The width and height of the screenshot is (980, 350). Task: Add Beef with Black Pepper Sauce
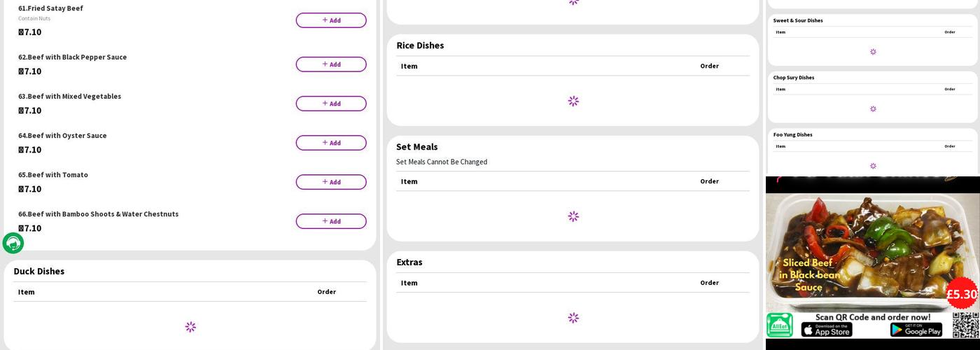[x=330, y=64]
